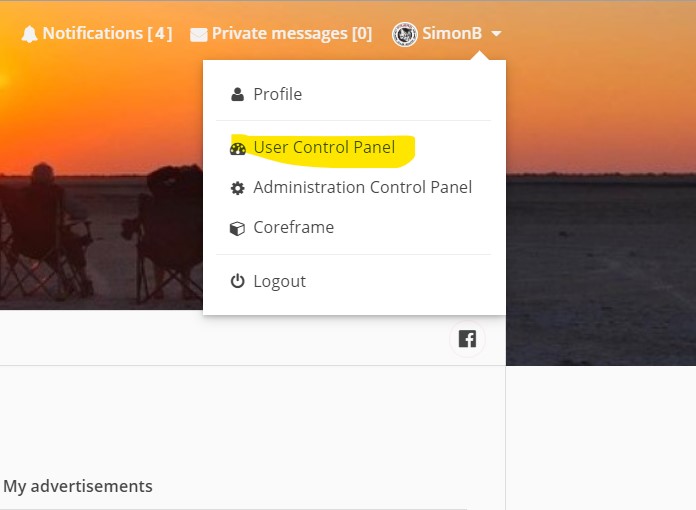Screen dimensions: 696x510
Task: Select Coreframe from the dropdown menu
Action: pyautogui.click(x=293, y=227)
